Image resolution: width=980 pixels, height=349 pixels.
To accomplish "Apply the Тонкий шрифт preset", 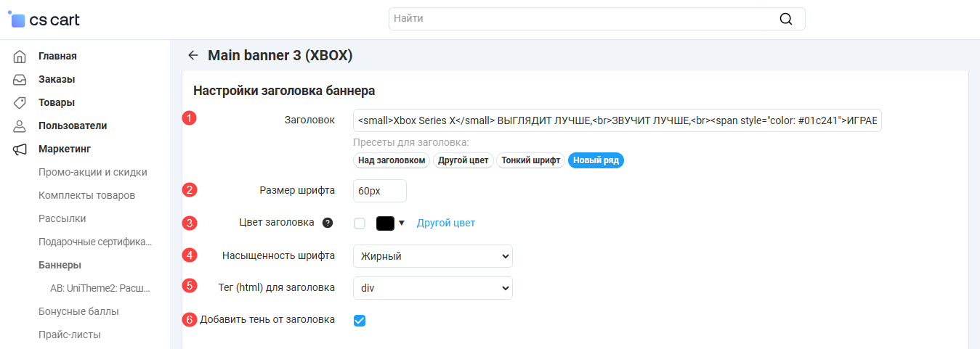I will click(x=530, y=160).
